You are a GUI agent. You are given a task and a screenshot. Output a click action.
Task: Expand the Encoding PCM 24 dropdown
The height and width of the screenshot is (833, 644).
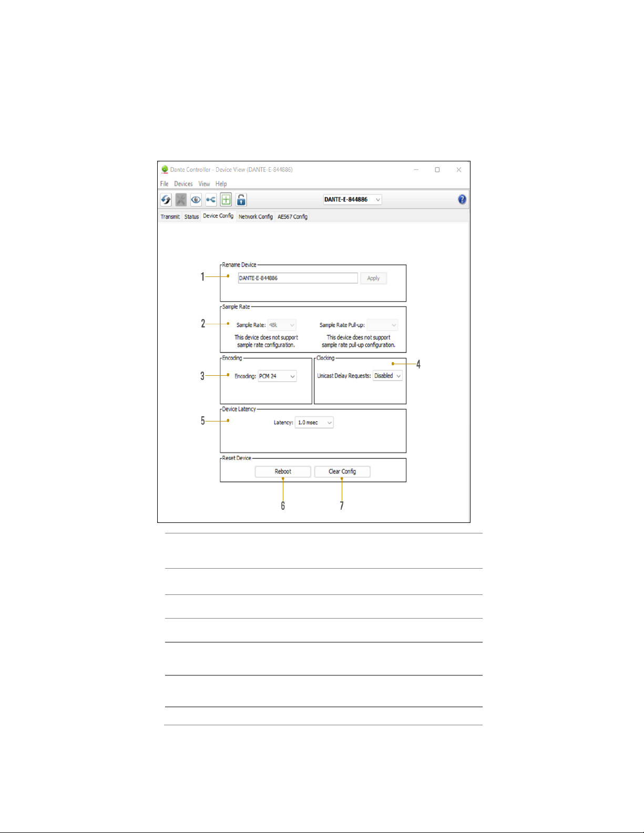tap(277, 376)
